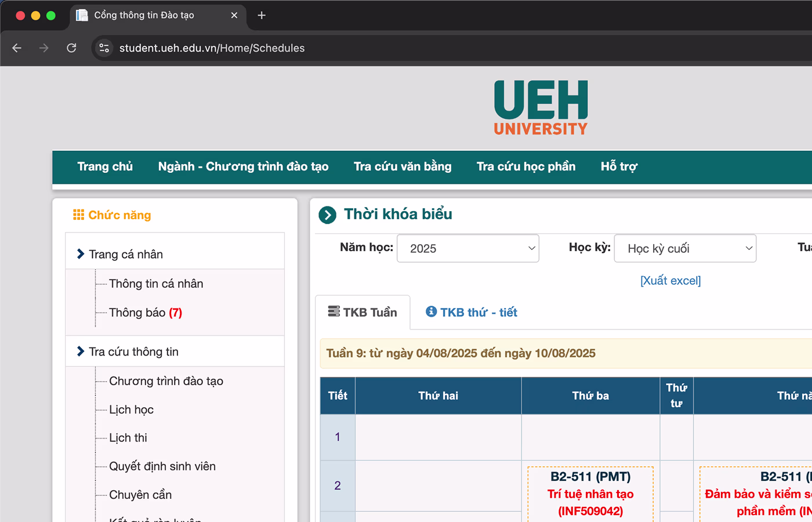Click the browser back arrow
The height and width of the screenshot is (522, 812).
(x=17, y=48)
